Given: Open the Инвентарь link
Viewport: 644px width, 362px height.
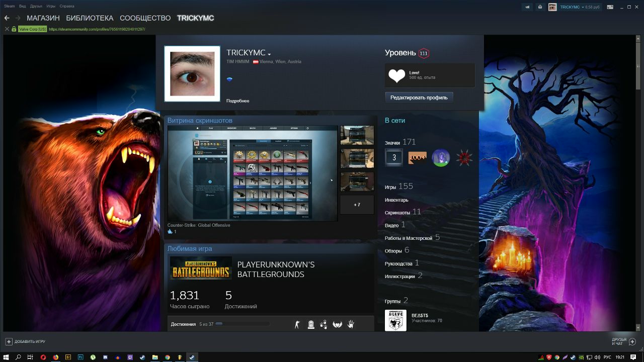Looking at the screenshot, I should [396, 200].
